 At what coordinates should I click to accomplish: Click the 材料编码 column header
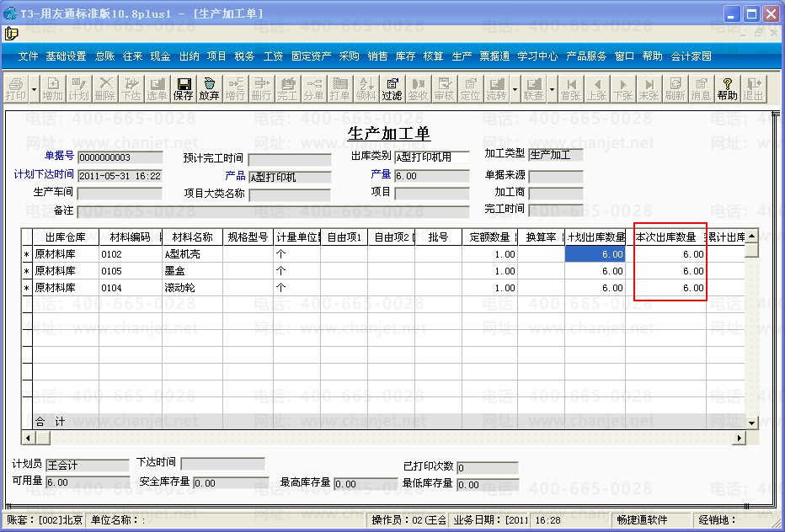pyautogui.click(x=131, y=237)
